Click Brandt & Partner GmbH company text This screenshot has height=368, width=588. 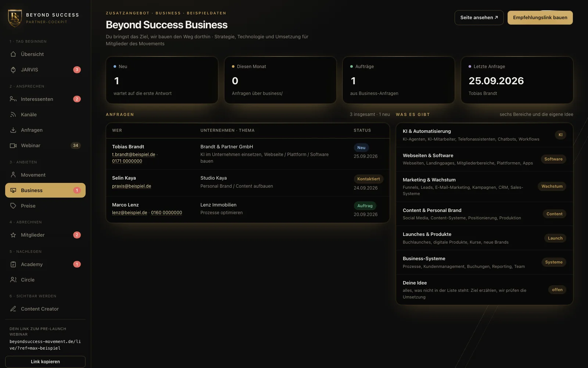(227, 146)
